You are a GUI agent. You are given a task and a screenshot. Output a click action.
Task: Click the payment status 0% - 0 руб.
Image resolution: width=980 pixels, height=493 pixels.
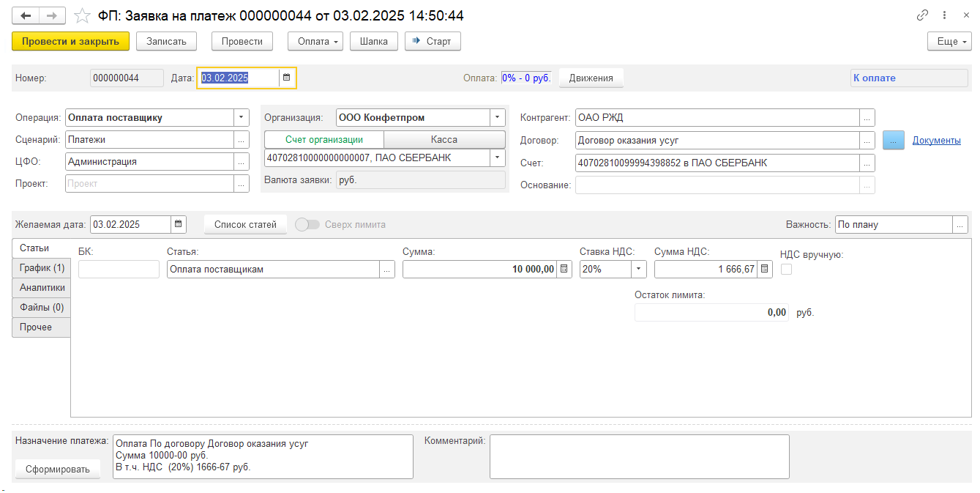coord(526,78)
